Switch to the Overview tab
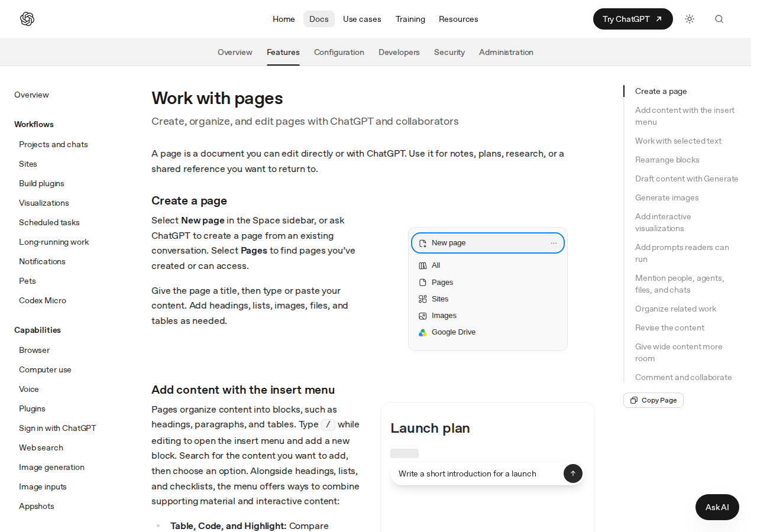 click(x=235, y=52)
